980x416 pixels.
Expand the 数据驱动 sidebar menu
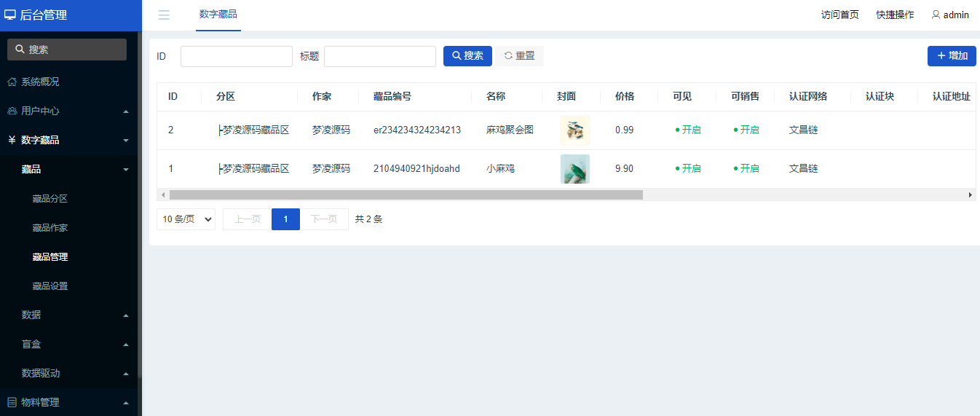(x=73, y=373)
